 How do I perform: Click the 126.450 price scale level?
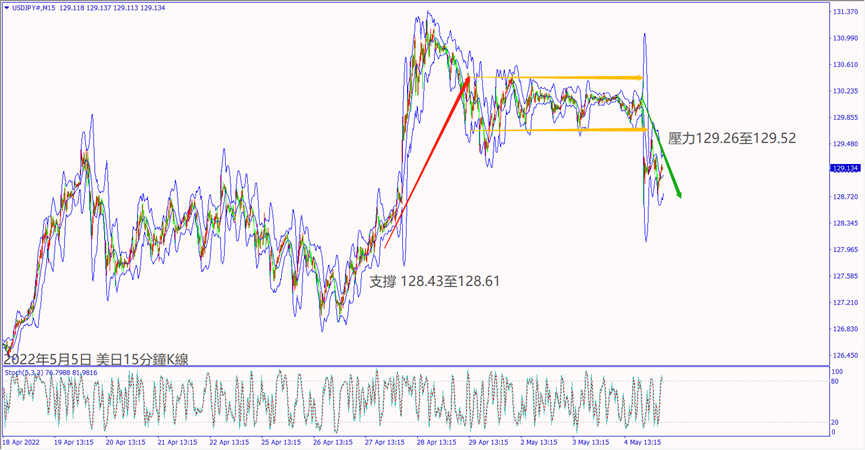(846, 355)
